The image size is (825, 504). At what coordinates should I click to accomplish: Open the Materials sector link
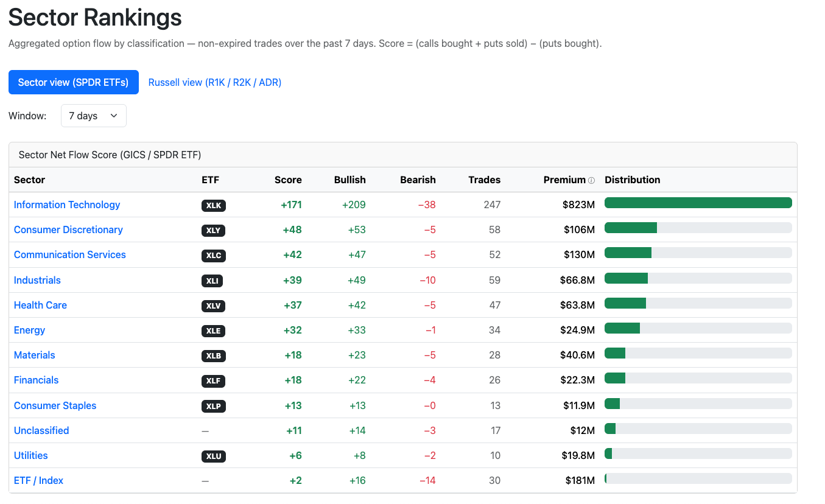tap(35, 355)
